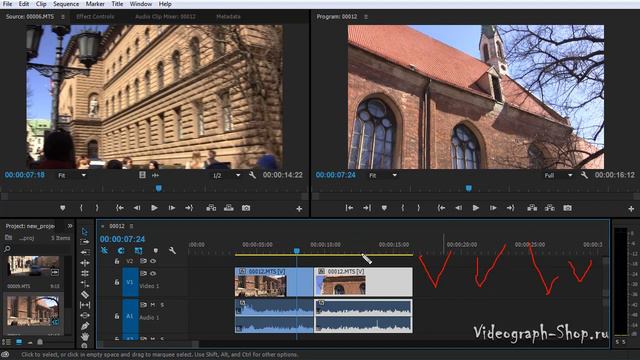Open Source monitor button editor plus
The height and width of the screenshot is (360, 640).
(299, 209)
